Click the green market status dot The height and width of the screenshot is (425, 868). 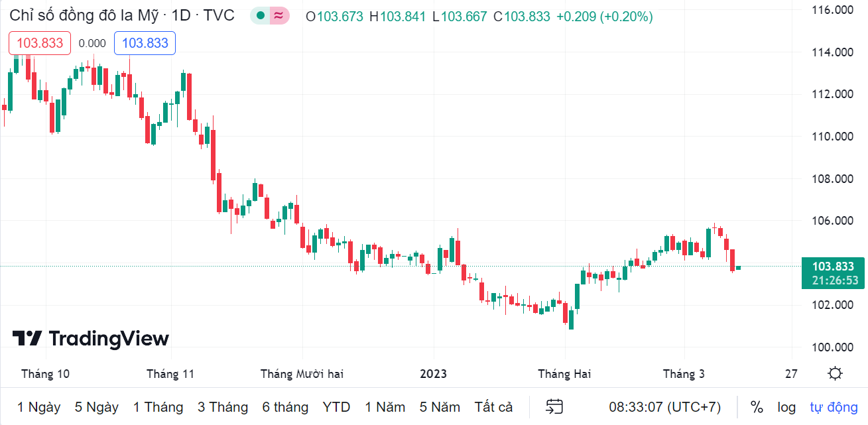tap(261, 16)
